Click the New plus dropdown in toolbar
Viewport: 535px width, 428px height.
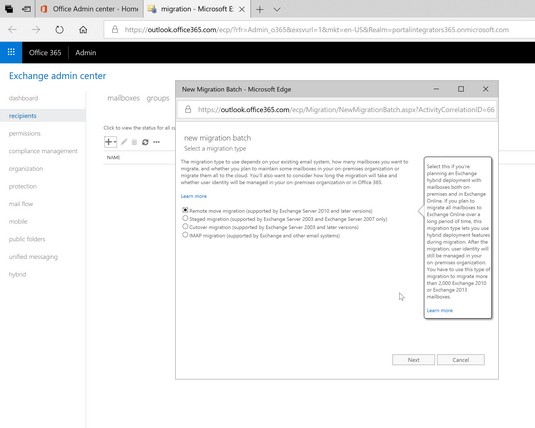tap(110, 142)
